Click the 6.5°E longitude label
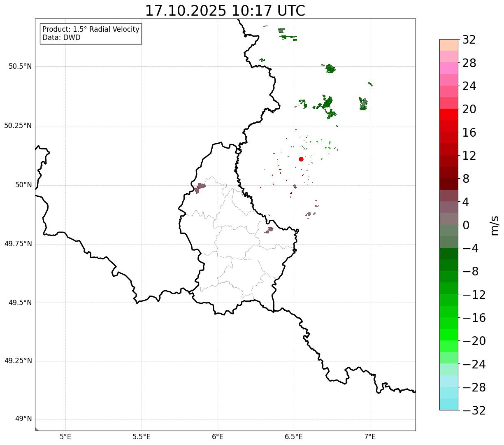 294,437
